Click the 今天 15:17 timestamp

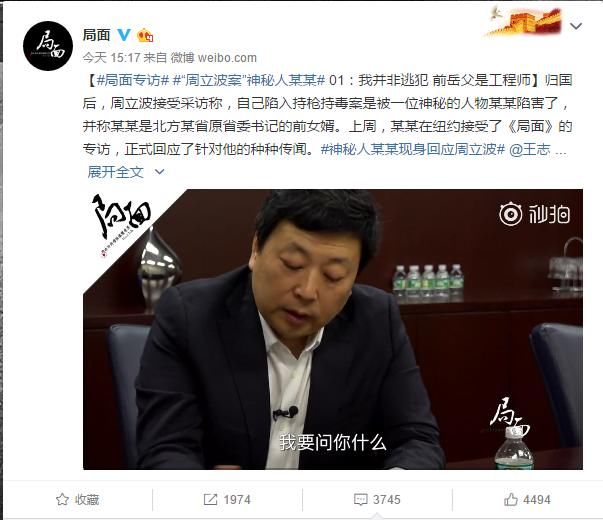[x=111, y=58]
